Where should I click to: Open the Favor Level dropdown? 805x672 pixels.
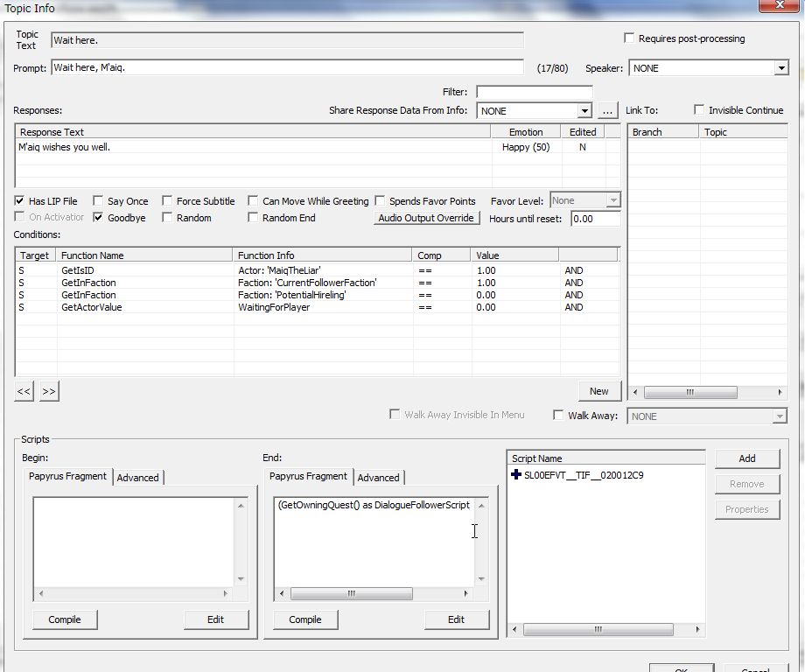613,200
